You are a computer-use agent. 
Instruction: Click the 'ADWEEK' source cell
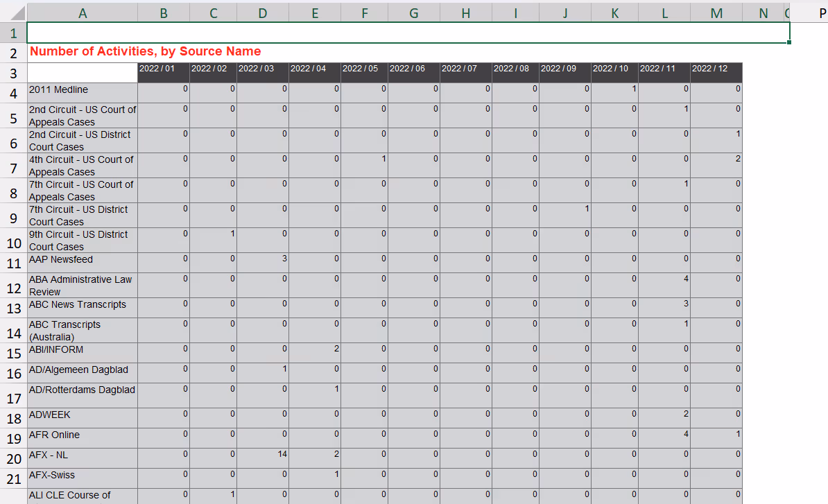(x=83, y=418)
